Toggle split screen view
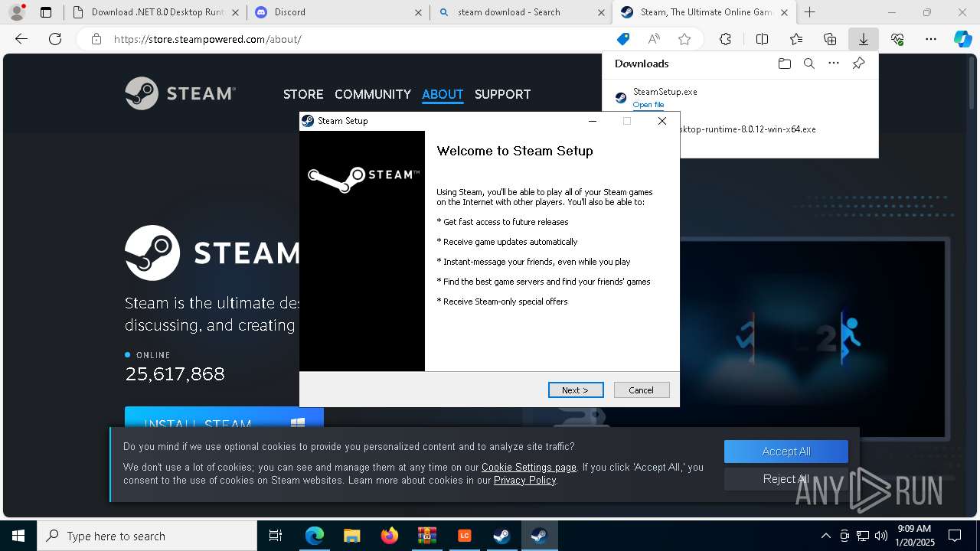980x551 pixels. 762,39
